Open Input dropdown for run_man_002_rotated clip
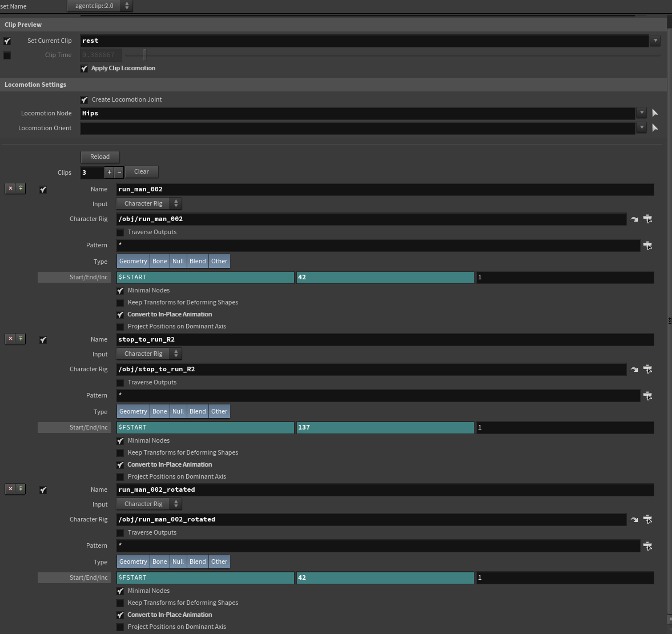Screen dimensions: 672x634 click(148, 504)
